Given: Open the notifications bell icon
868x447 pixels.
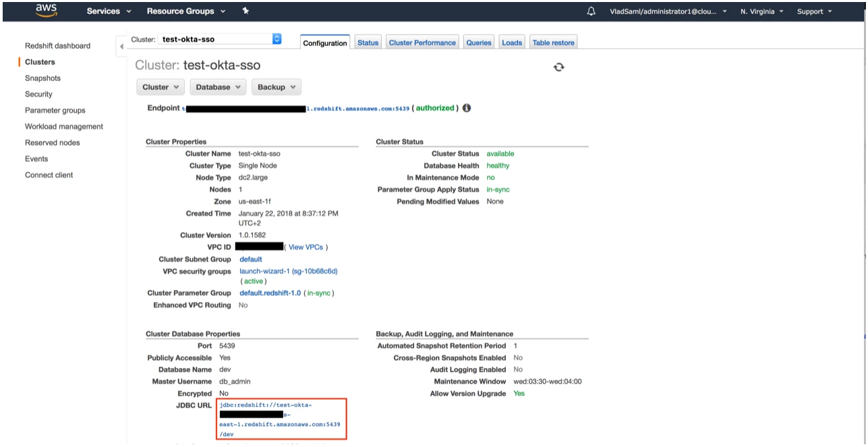Looking at the screenshot, I should (591, 11).
